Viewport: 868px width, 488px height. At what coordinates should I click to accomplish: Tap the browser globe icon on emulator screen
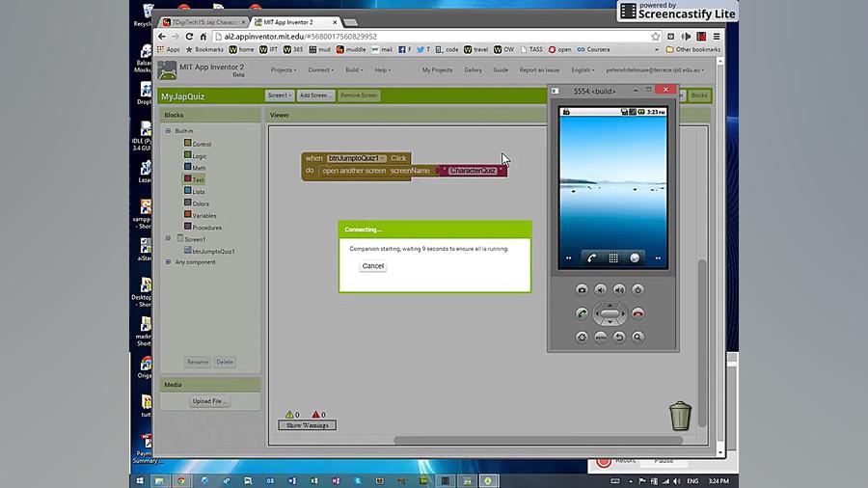click(x=635, y=258)
